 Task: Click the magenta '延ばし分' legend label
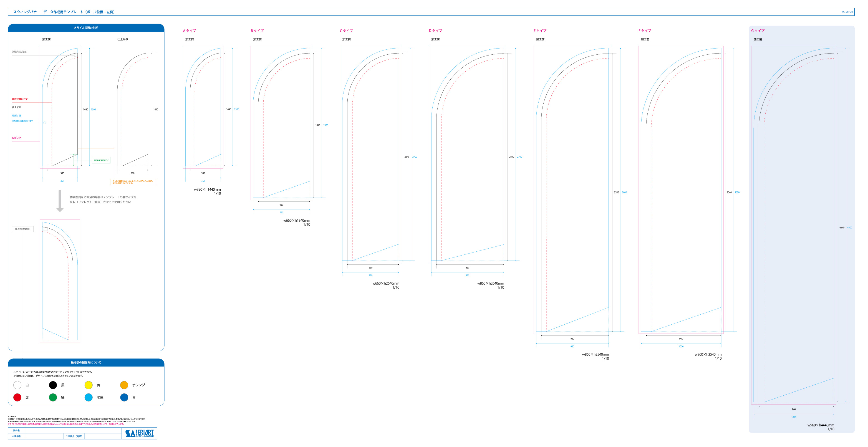click(x=17, y=138)
